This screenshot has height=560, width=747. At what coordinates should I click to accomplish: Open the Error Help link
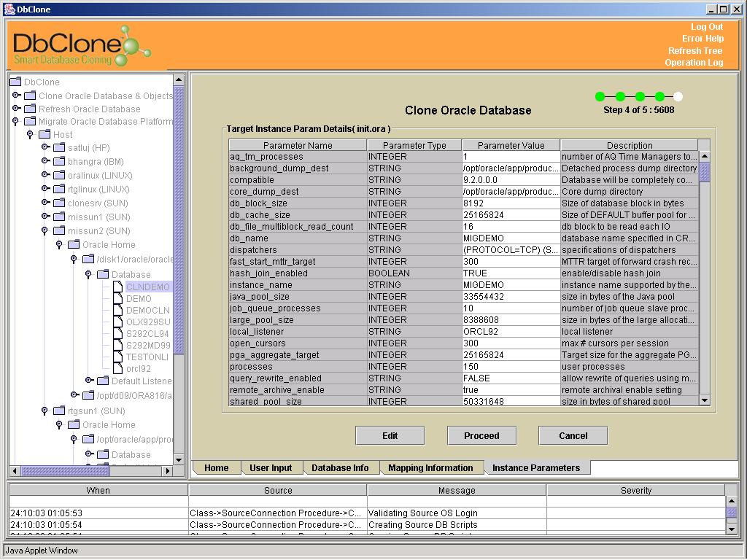(x=703, y=39)
